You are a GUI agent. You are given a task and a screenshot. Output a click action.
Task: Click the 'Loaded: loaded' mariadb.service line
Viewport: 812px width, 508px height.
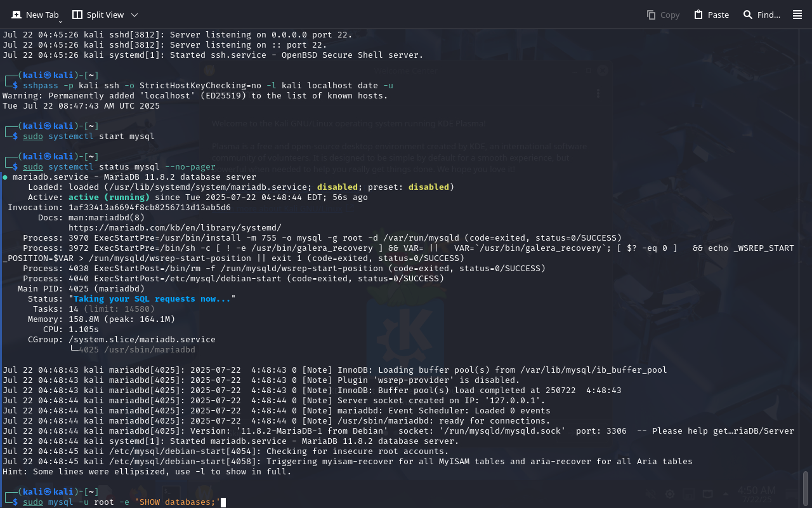(x=241, y=187)
